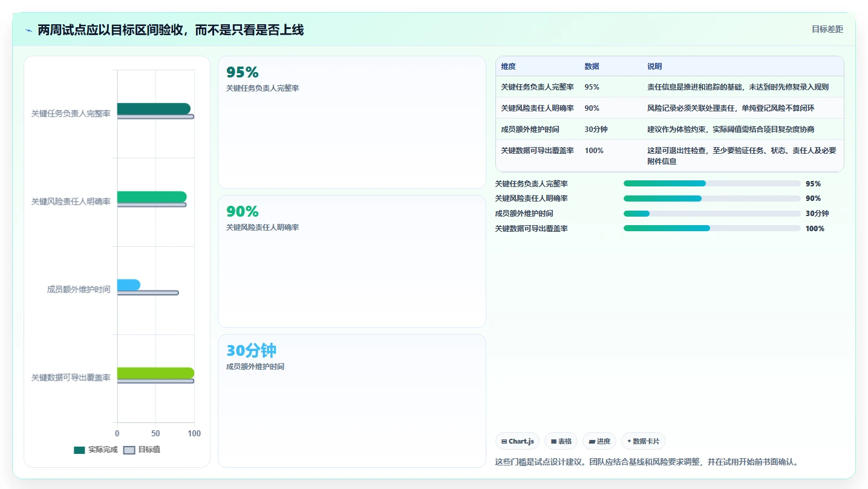Click the 关键风险责任人明确率 axis label on the chart
Screen dimensions: 868x489
click(71, 202)
